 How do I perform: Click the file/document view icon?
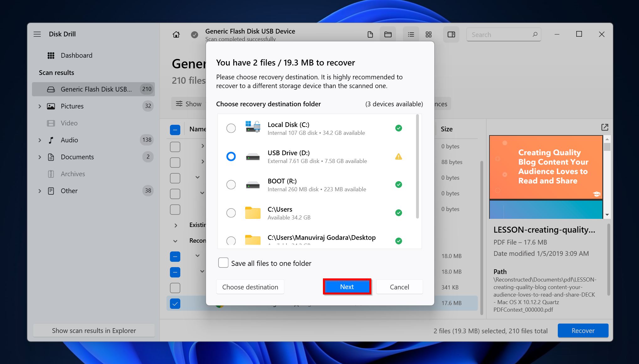pos(370,34)
